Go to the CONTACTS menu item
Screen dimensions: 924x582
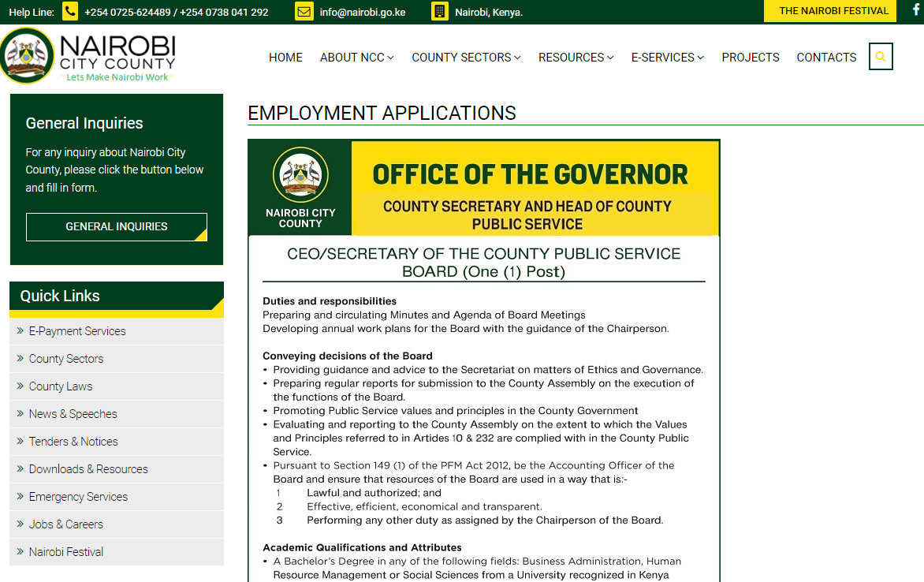coord(826,57)
